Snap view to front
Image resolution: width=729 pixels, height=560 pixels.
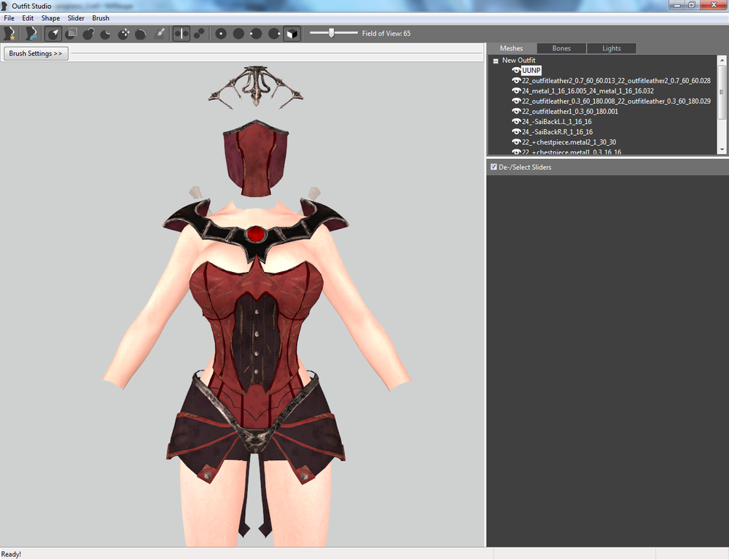point(221,34)
